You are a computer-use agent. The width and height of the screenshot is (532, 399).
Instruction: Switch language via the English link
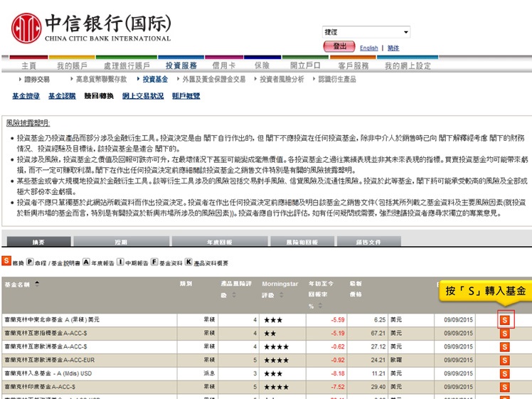369,48
